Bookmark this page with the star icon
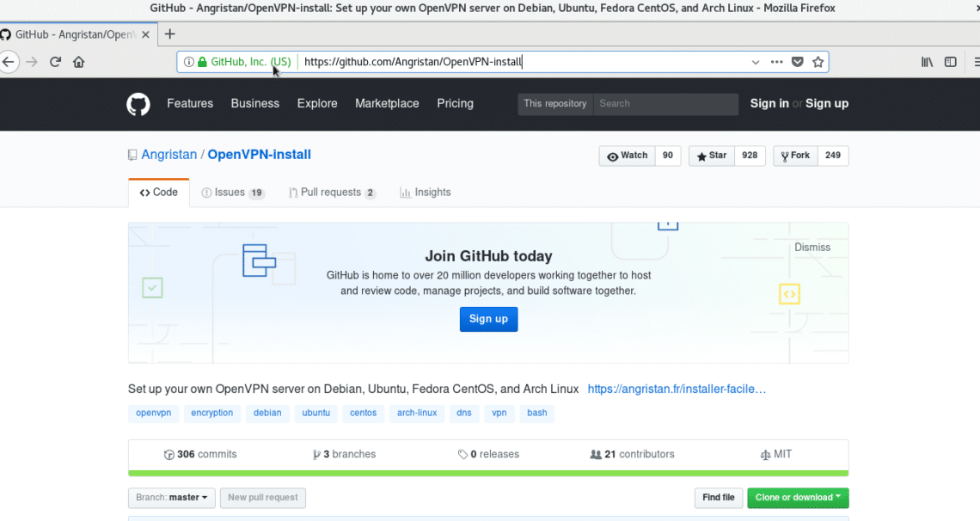Viewport: 980px width, 521px height. 818,62
